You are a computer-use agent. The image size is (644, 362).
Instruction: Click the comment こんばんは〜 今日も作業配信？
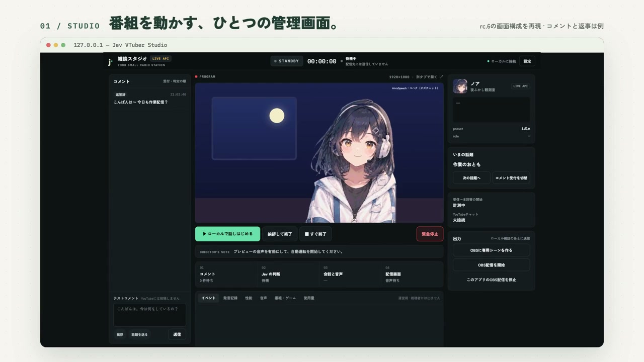141,102
